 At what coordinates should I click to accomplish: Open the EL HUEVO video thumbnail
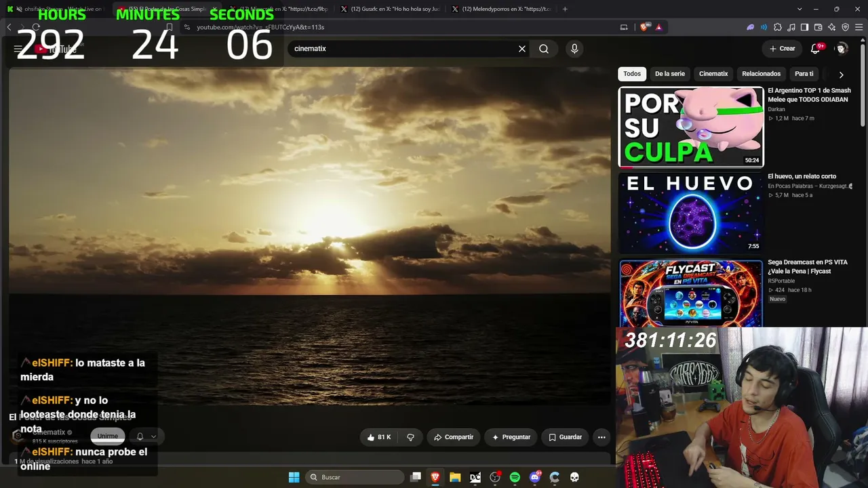click(691, 213)
